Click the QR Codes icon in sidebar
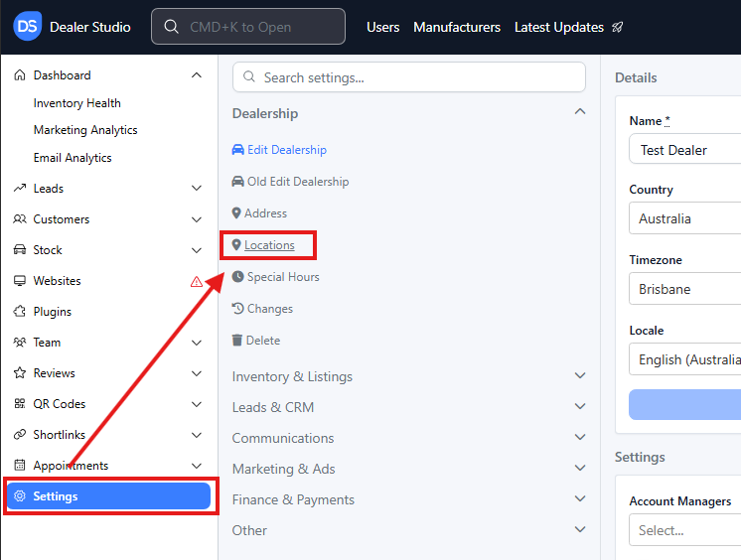The width and height of the screenshot is (741, 560). click(20, 404)
